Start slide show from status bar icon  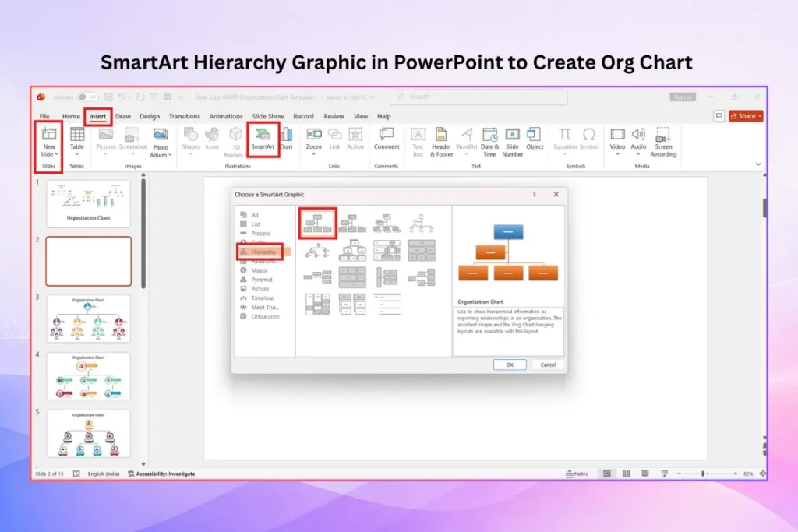(664, 474)
